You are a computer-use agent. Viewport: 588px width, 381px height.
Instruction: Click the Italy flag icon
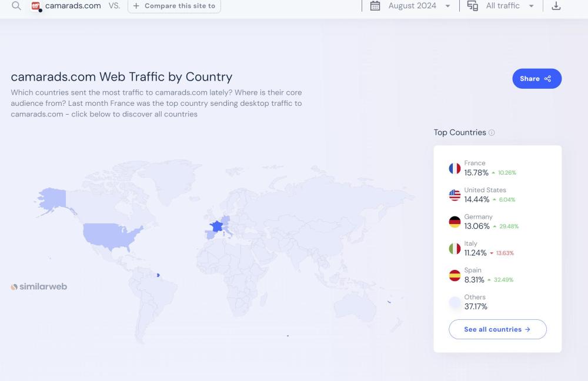455,249
